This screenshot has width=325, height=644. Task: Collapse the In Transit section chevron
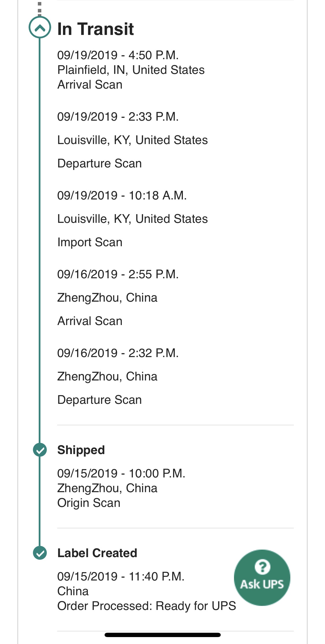(x=40, y=28)
